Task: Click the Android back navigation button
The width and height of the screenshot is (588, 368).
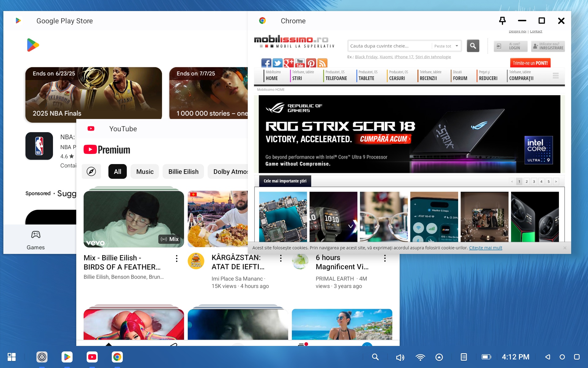Action: pyautogui.click(x=548, y=357)
